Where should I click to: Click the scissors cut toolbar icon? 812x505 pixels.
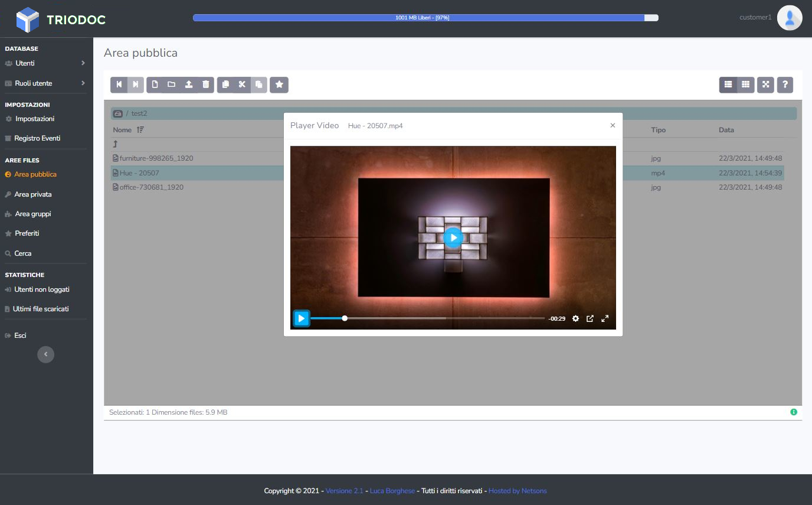click(x=242, y=85)
